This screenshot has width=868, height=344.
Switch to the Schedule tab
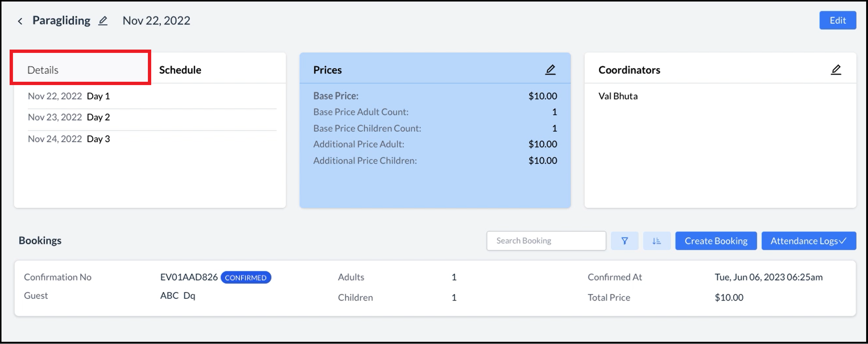point(180,70)
